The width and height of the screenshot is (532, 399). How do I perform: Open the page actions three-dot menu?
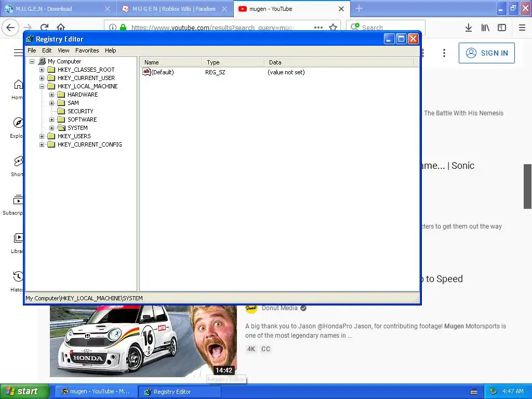click(x=318, y=28)
